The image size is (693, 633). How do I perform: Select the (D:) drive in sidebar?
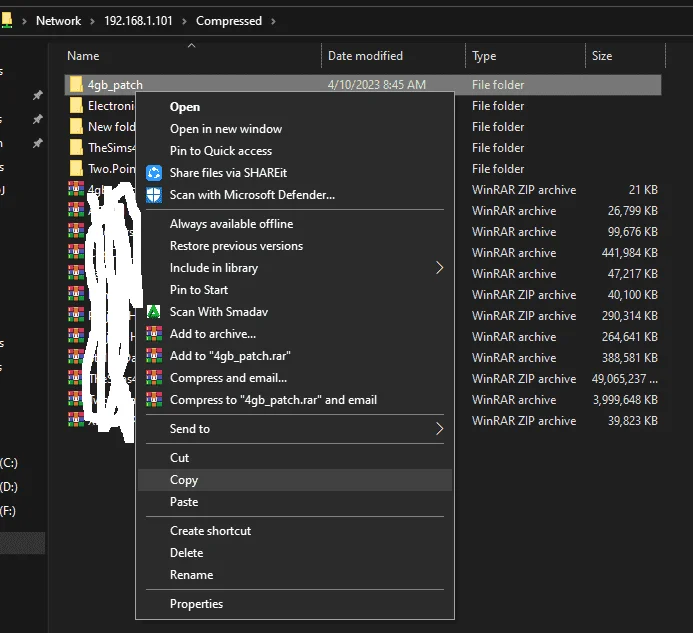(9, 487)
